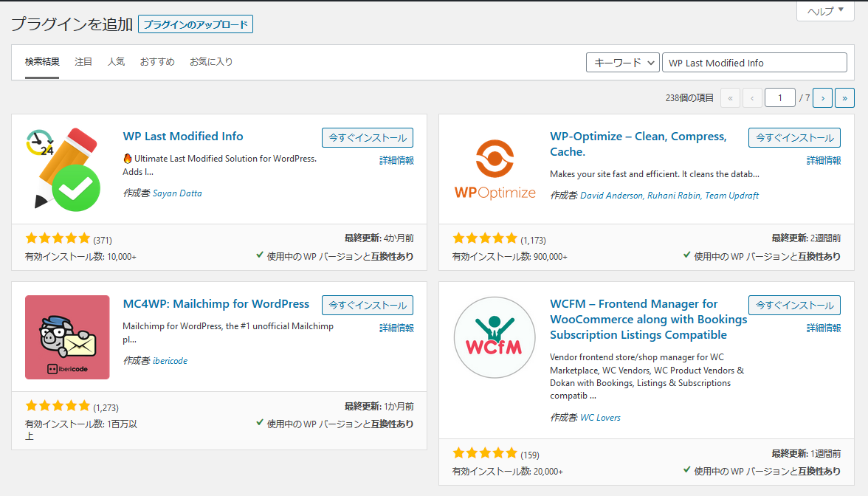Click the WP-Optimize plugin logo
868x496 pixels.
495,170
